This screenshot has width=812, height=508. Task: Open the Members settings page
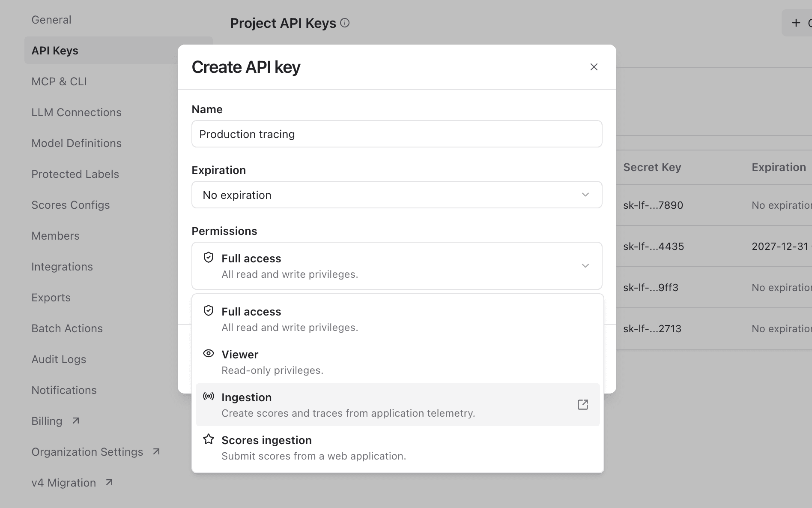pyautogui.click(x=55, y=236)
